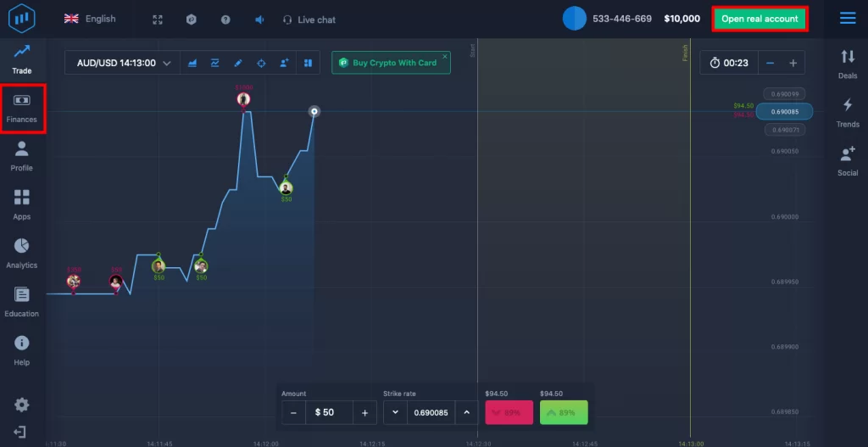Viewport: 868px width, 447px height.
Task: Open the Deals panel
Action: pyautogui.click(x=848, y=63)
